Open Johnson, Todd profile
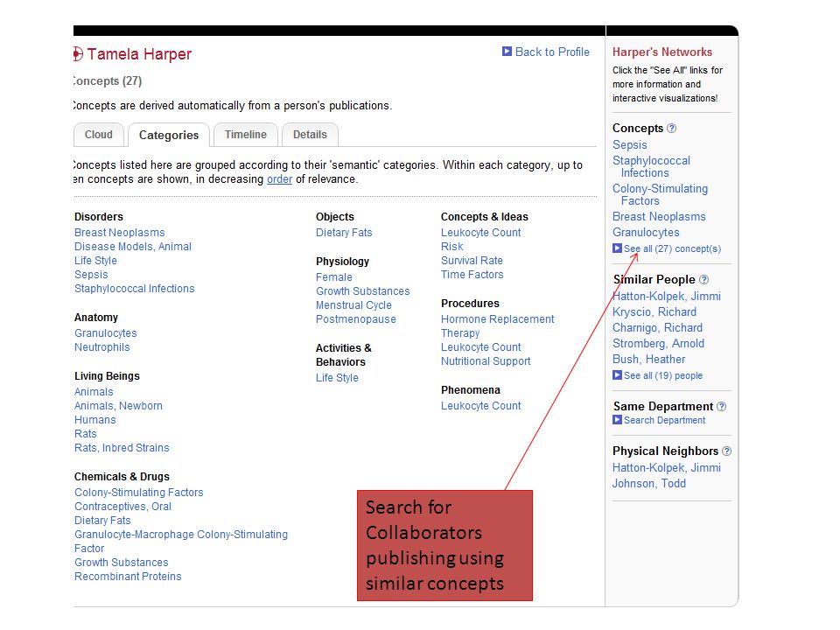 point(648,483)
